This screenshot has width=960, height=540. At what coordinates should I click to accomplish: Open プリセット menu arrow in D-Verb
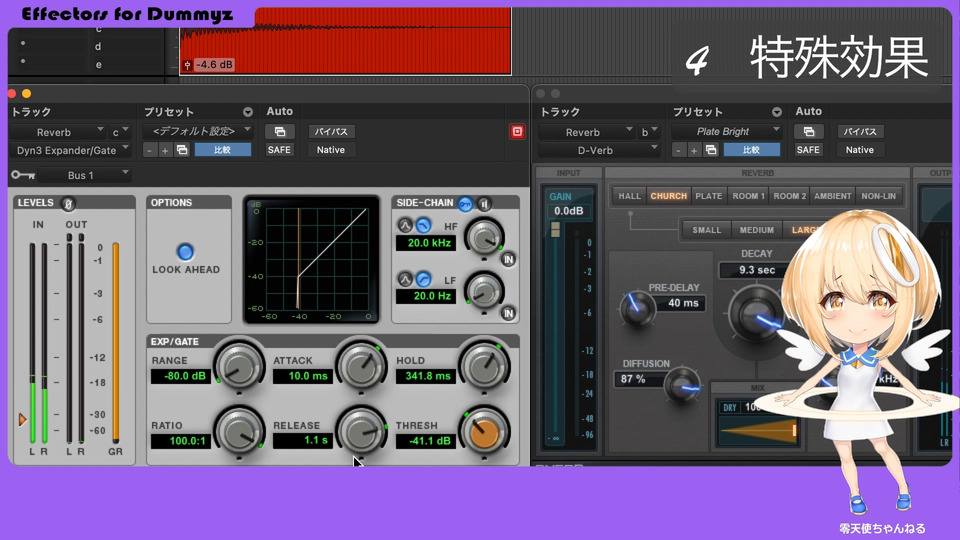point(776,112)
